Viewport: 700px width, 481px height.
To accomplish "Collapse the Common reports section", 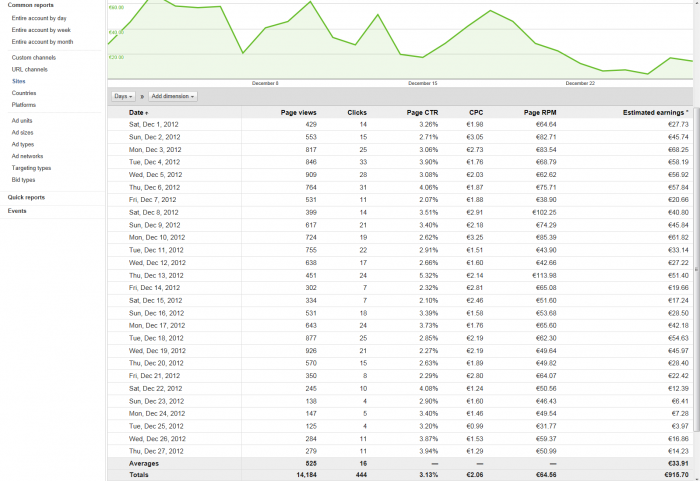I will pyautogui.click(x=30, y=5).
